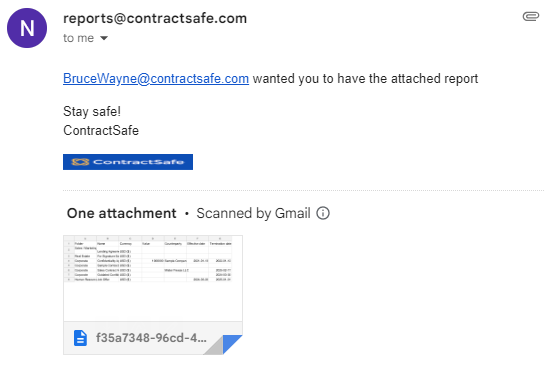Click the 'One attachment' heading
Image resolution: width=545 pixels, height=368 pixels.
pyautogui.click(x=122, y=213)
